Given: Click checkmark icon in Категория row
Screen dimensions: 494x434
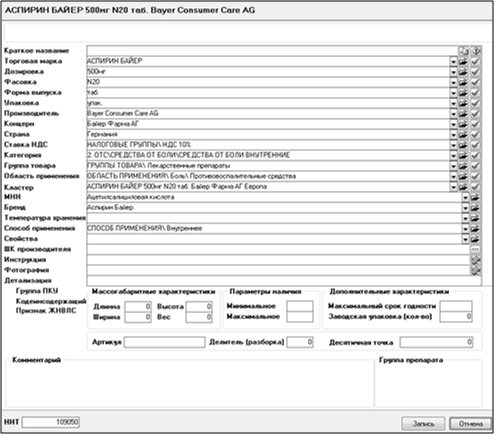Looking at the screenshot, I should 475,155.
